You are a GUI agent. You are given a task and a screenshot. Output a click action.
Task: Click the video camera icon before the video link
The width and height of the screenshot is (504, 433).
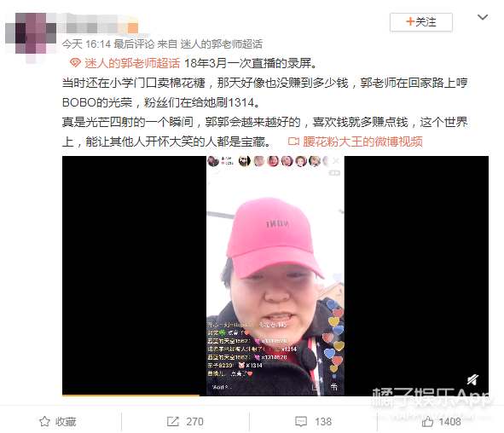pos(293,141)
